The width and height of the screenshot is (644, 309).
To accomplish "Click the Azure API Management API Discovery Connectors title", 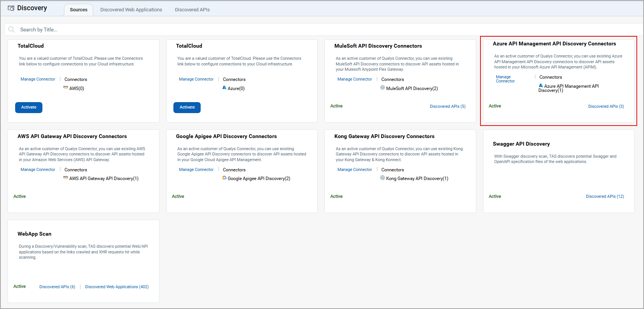I will (x=554, y=44).
